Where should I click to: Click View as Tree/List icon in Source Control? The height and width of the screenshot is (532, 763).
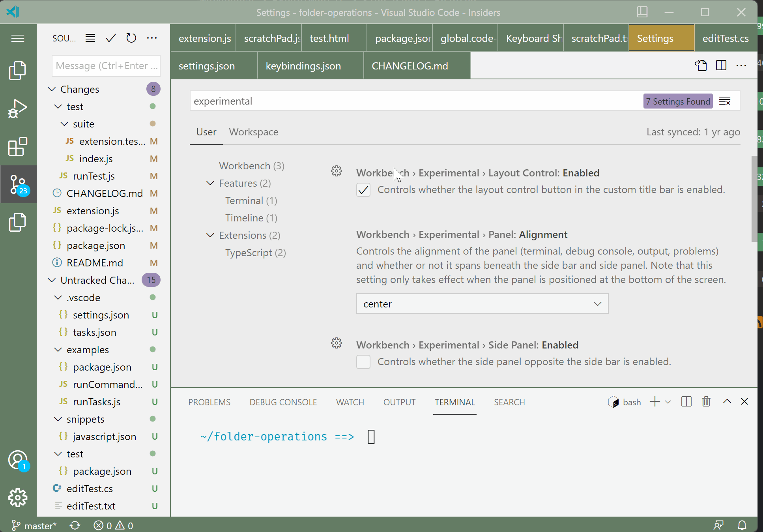pos(90,38)
